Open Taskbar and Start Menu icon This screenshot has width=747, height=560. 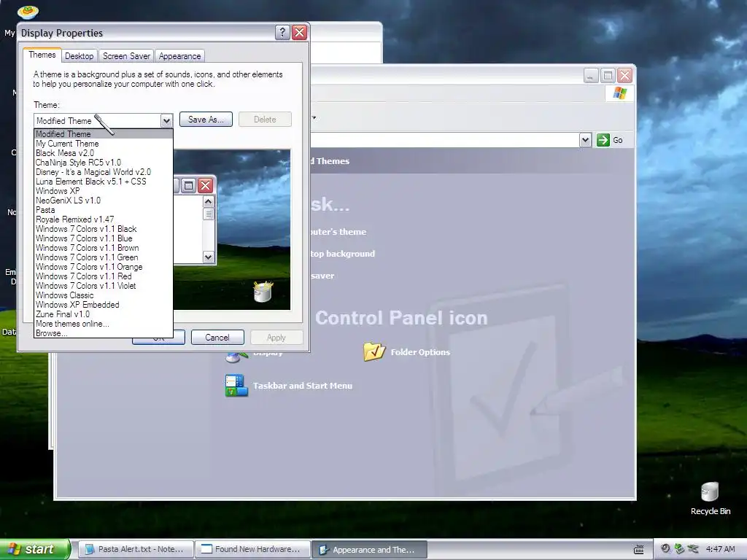click(x=236, y=385)
